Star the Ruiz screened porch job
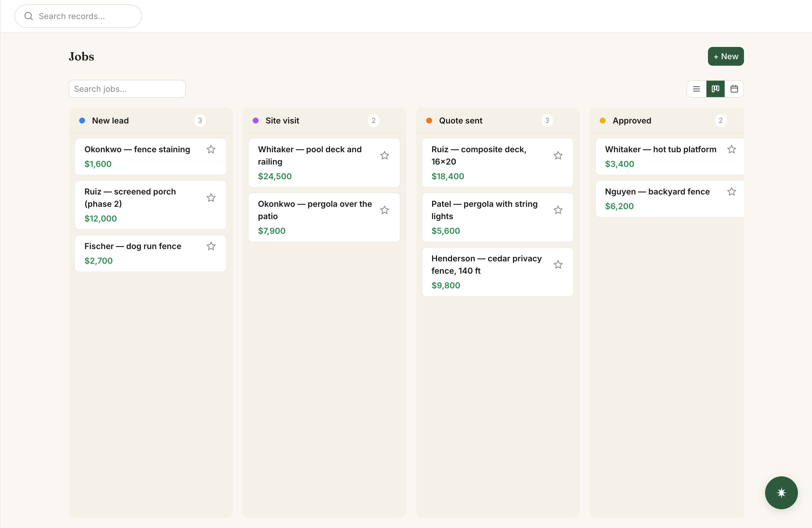The width and height of the screenshot is (812, 528). (x=211, y=198)
